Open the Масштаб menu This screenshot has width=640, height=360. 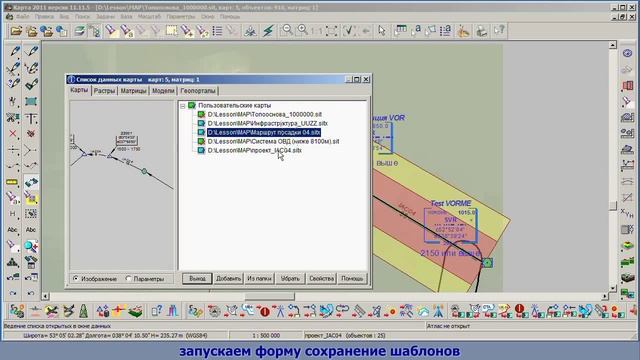[x=149, y=17]
